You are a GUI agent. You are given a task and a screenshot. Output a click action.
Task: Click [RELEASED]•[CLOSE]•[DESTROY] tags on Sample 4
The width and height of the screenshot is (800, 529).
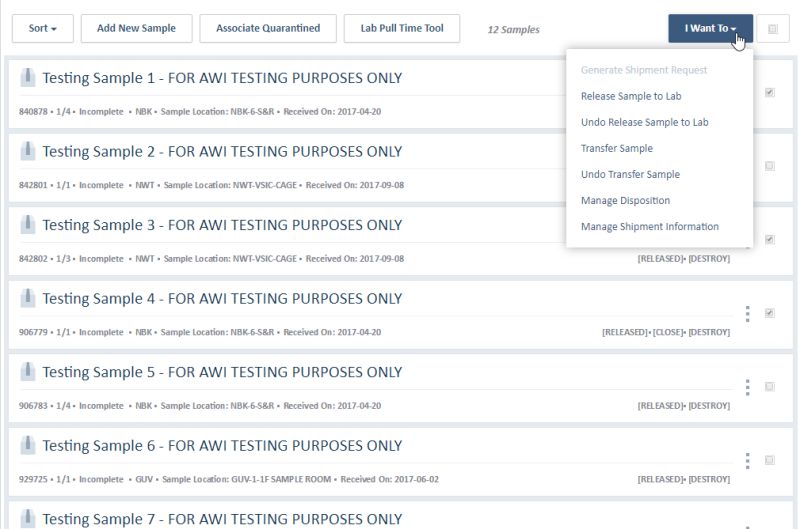tap(666, 332)
